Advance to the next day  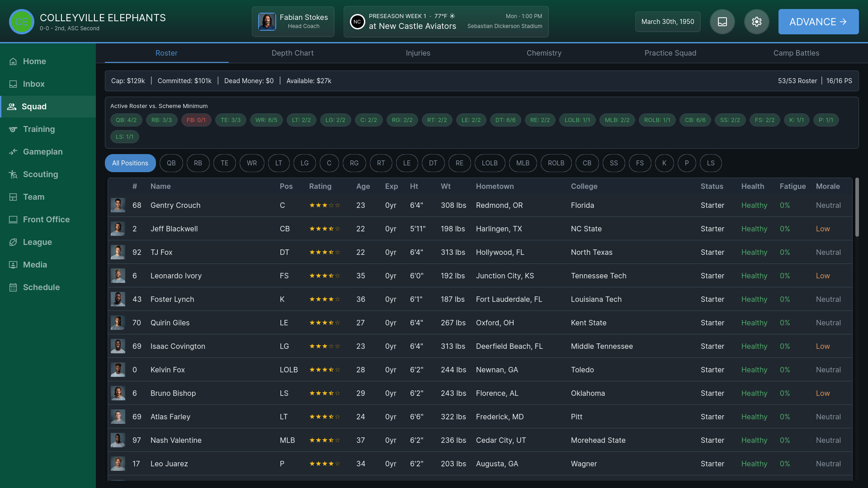point(818,22)
